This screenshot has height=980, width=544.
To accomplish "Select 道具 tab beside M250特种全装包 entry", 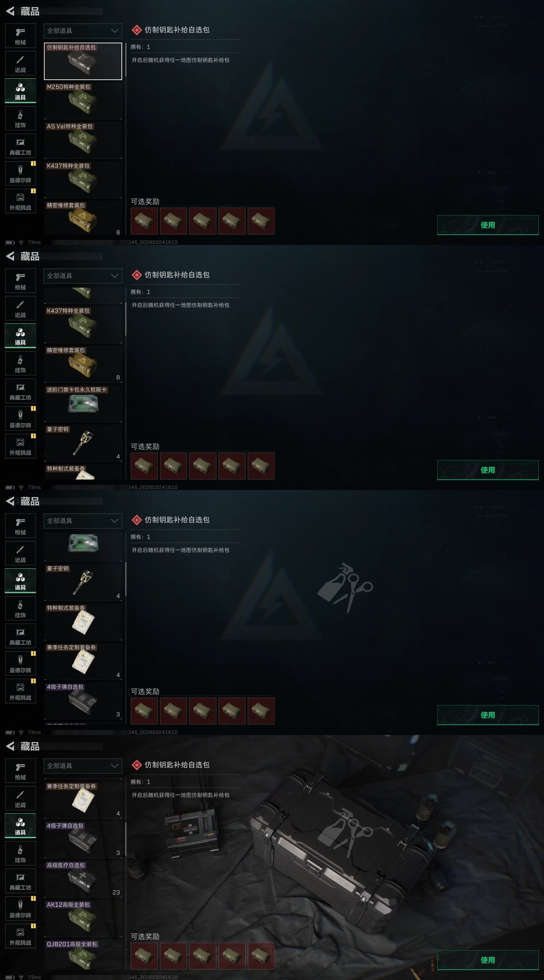I will tap(20, 91).
